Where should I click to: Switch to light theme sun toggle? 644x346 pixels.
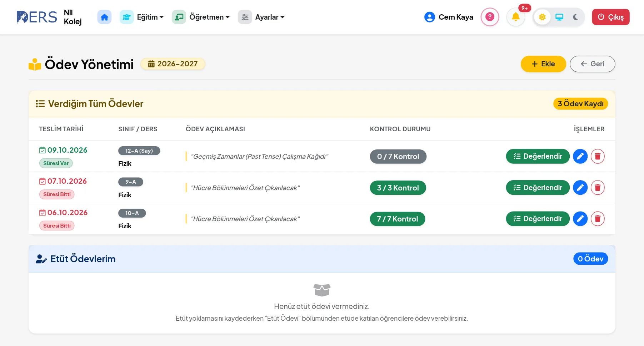[542, 17]
